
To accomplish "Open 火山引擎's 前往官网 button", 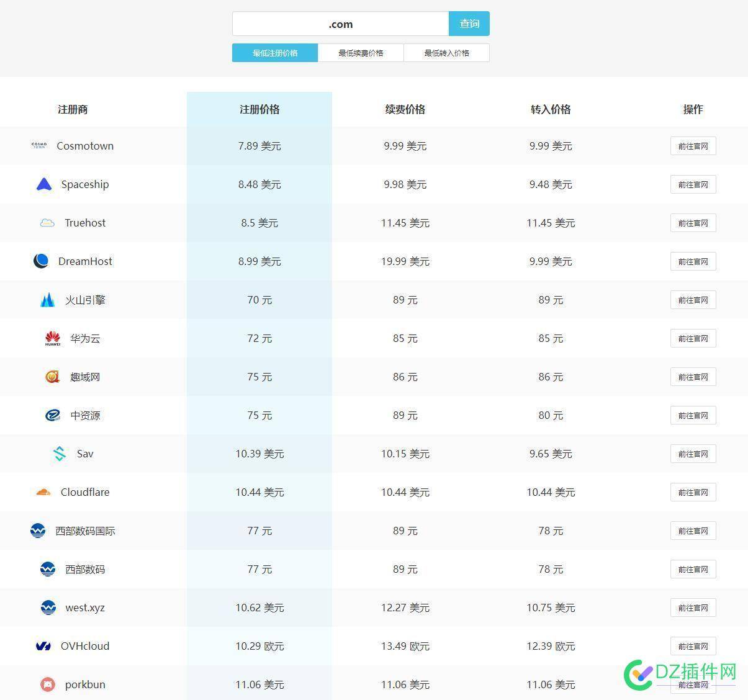I will coord(693,300).
